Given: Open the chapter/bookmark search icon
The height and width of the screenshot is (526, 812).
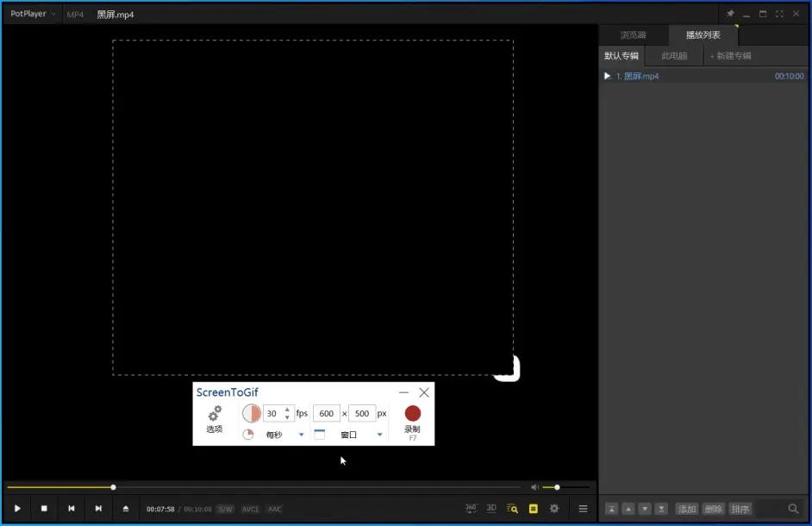Looking at the screenshot, I should (x=512, y=509).
